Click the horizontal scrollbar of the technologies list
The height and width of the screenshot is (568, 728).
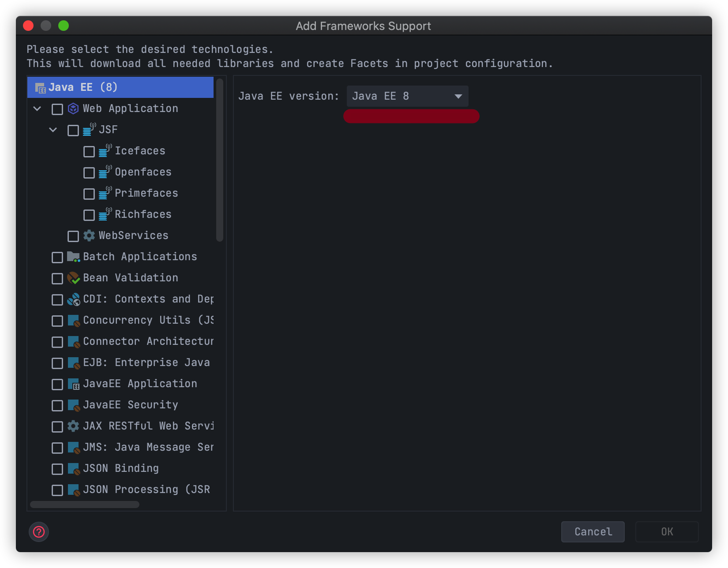tap(85, 504)
